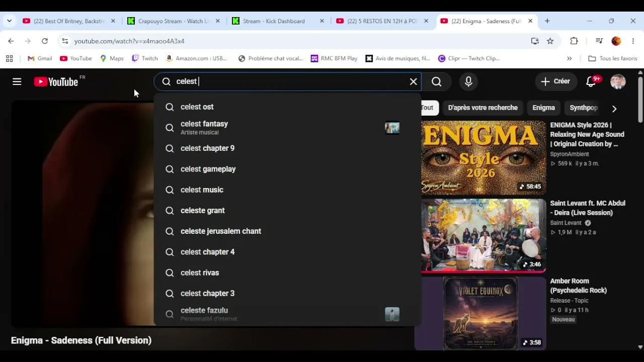
Task: Open the apps grid in bookmarks bar
Action: (x=9, y=58)
